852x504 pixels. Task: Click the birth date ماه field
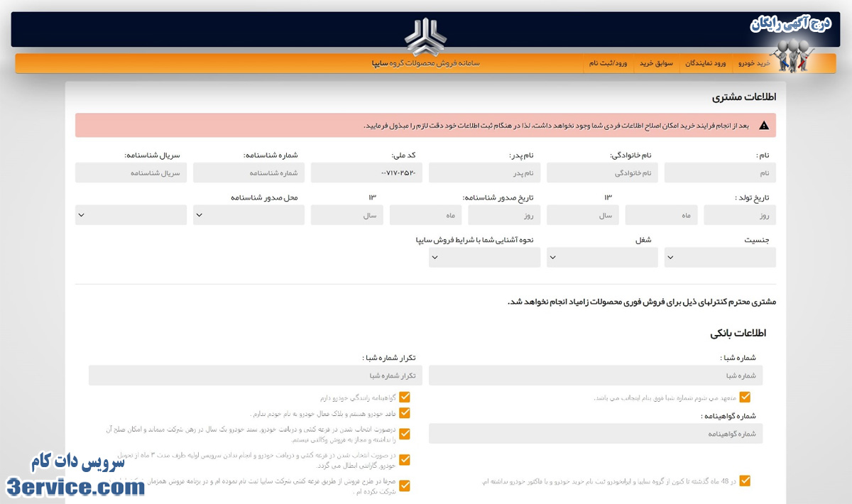[x=661, y=215]
